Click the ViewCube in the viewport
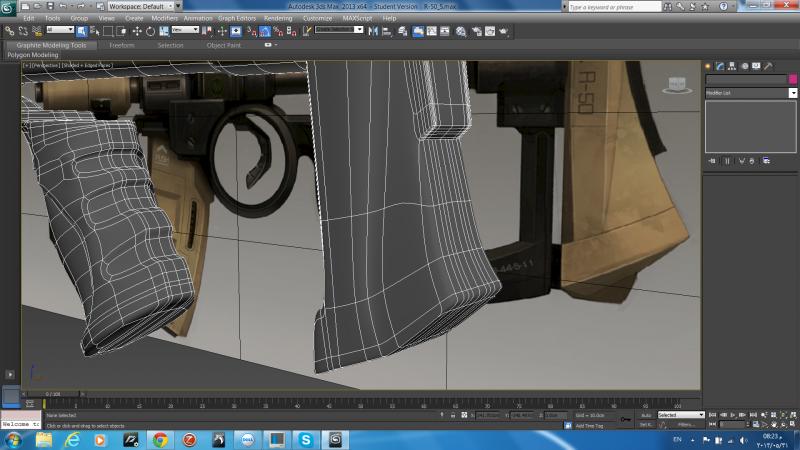The height and width of the screenshot is (450, 800). (679, 85)
